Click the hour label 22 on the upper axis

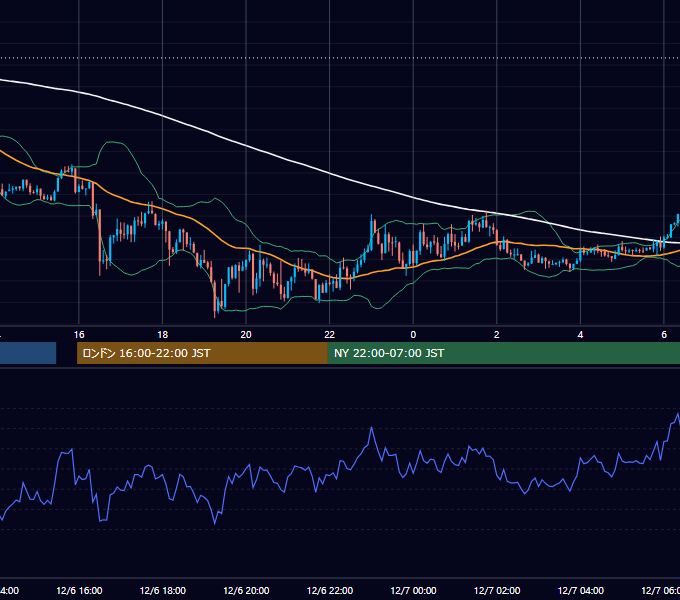click(x=330, y=335)
